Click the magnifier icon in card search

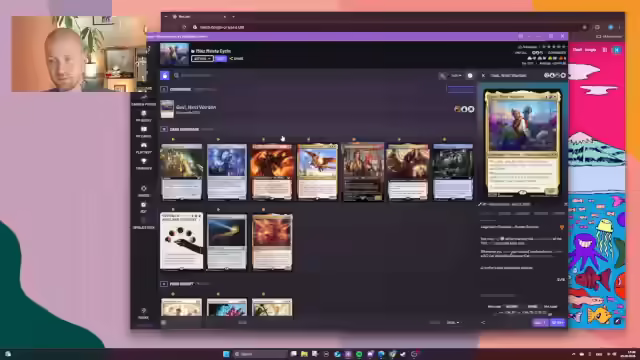pos(176,76)
